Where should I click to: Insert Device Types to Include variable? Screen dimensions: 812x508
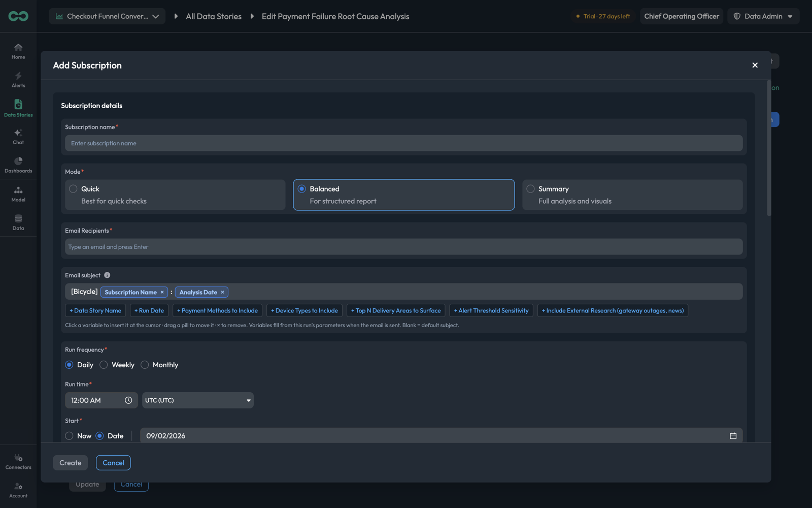[x=304, y=310]
